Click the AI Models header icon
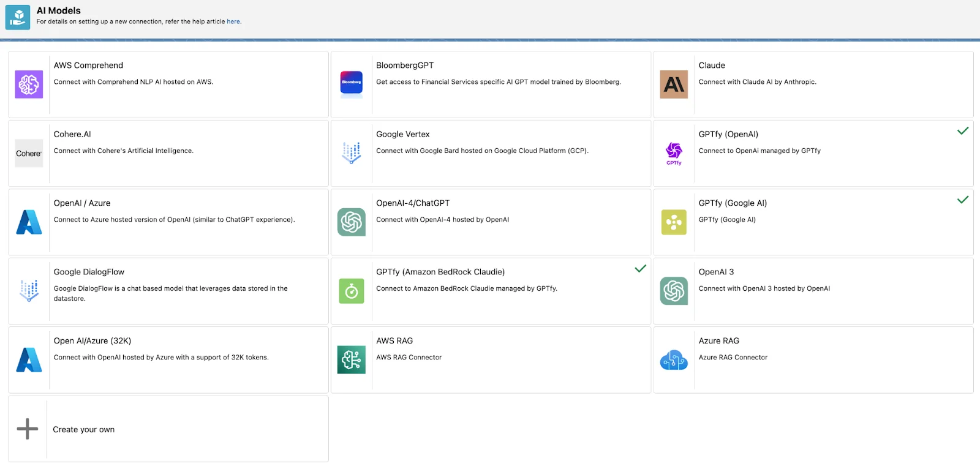The height and width of the screenshot is (469, 980). coord(18,17)
